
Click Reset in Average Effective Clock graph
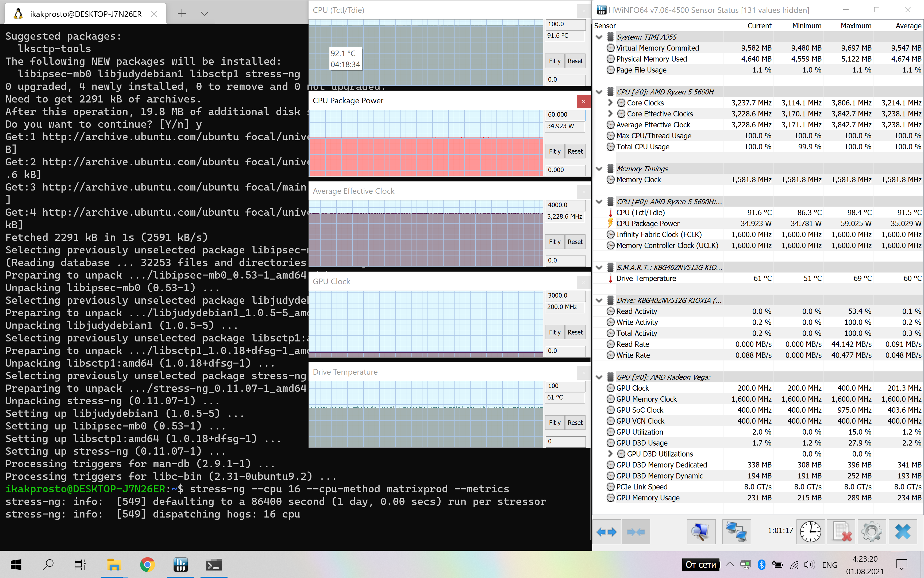click(575, 242)
